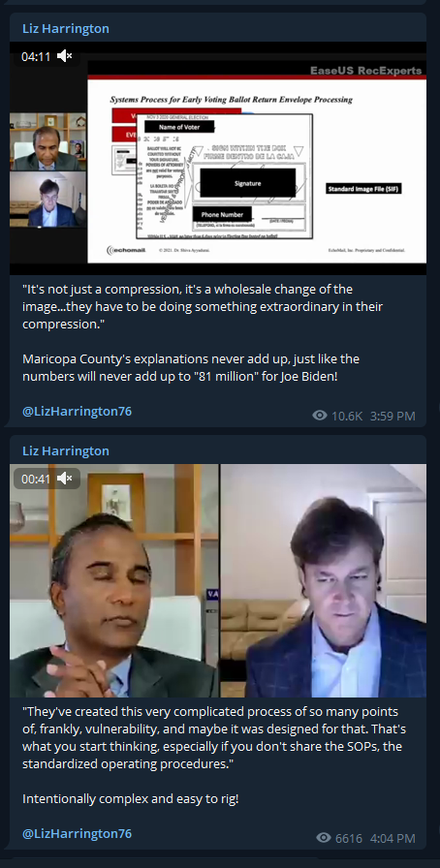Unmute the 00:41 video via speaker icon
The image size is (440, 868).
tap(65, 479)
